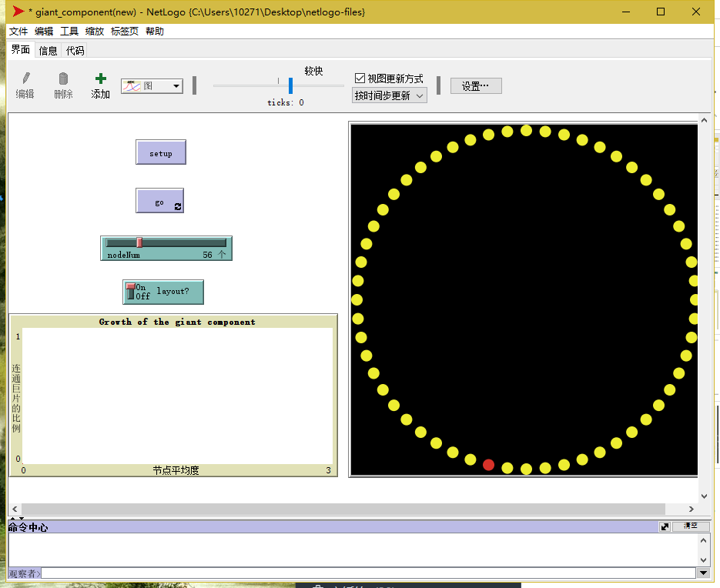Switch to the 代码 tab
Image resolution: width=720 pixels, height=588 pixels.
[x=75, y=49]
